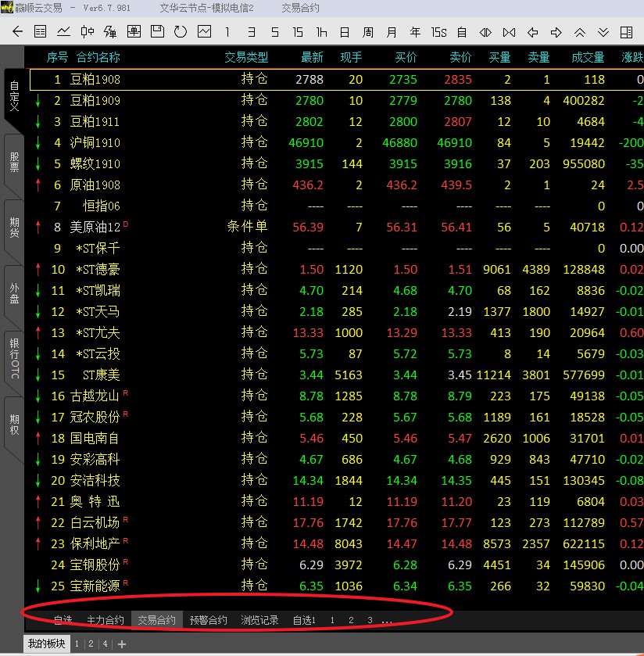Switch to the 主力合约 bottom tab
The height and width of the screenshot is (656, 644).
click(105, 620)
